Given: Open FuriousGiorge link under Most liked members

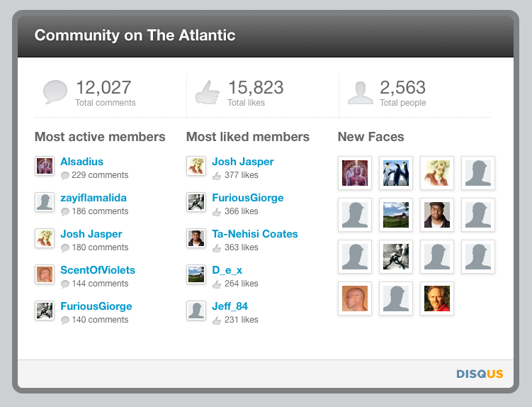Looking at the screenshot, I should 248,198.
